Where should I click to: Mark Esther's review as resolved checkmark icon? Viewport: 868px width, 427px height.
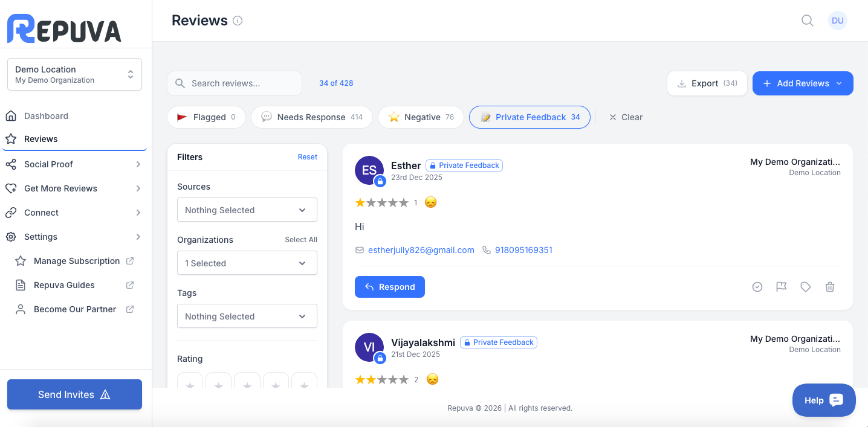757,287
